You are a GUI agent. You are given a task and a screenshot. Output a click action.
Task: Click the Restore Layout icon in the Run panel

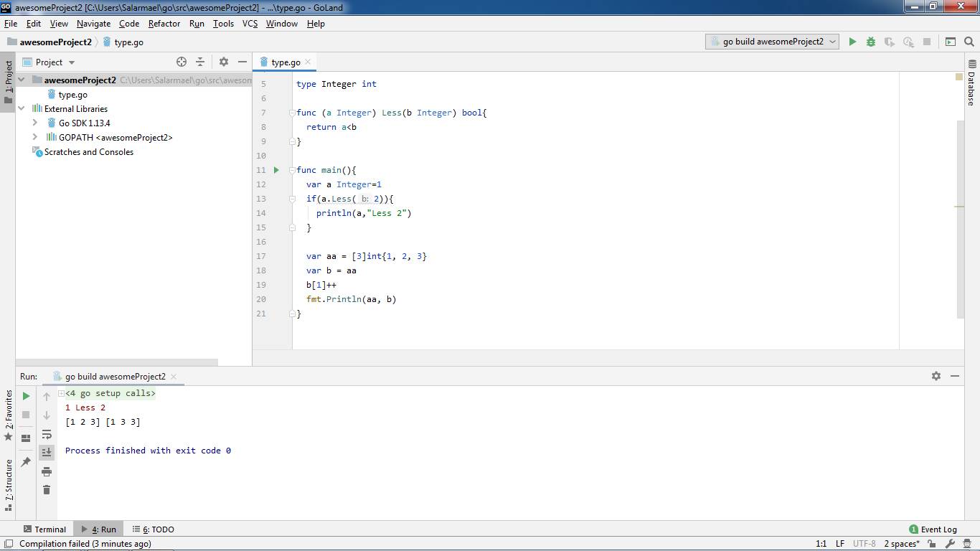click(x=26, y=438)
